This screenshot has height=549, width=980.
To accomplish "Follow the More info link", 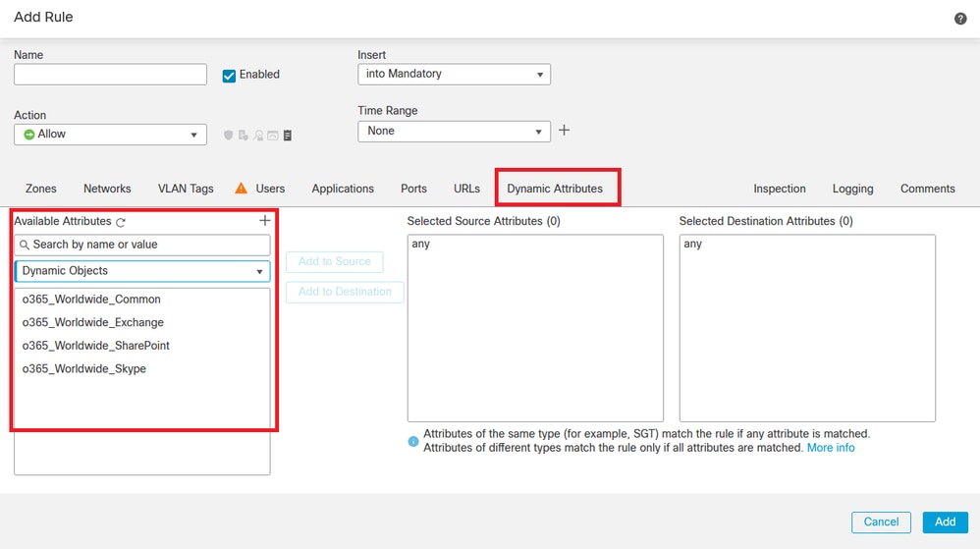I will tap(831, 448).
